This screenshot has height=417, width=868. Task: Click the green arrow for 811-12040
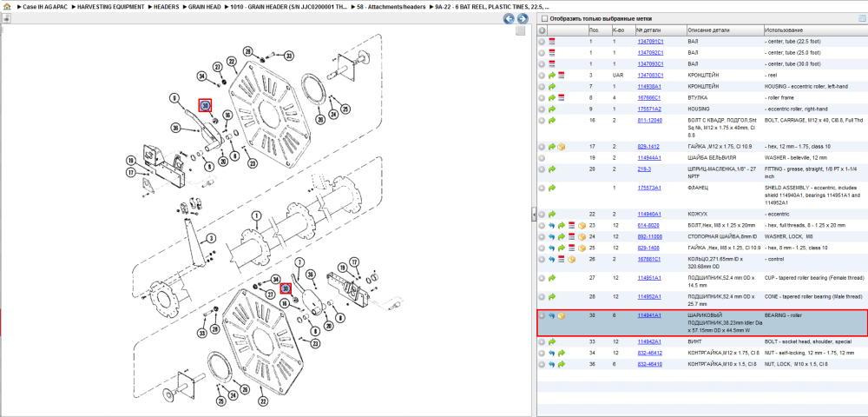(x=552, y=120)
